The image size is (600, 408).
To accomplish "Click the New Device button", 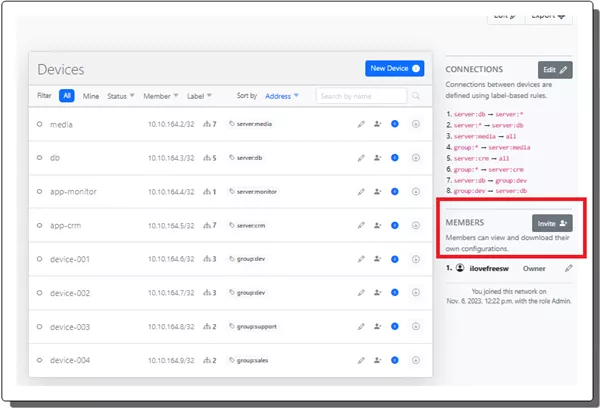I will pos(395,68).
